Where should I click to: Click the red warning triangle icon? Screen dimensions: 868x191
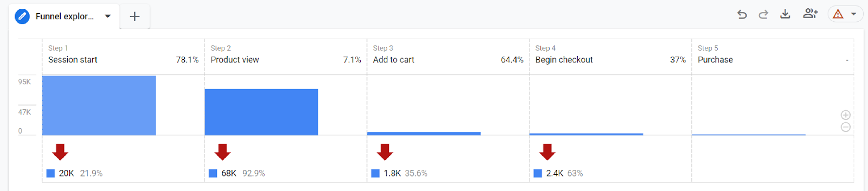click(x=838, y=14)
